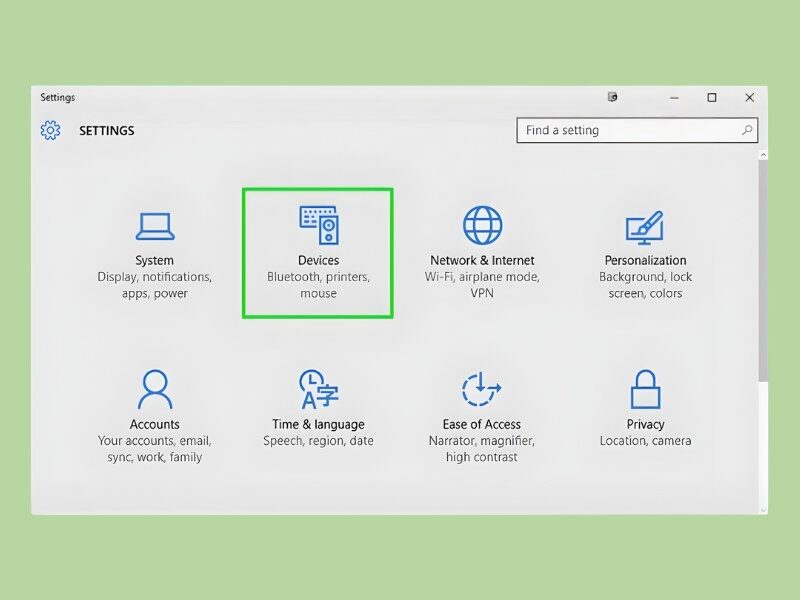Click the Network & Internet globe icon
This screenshot has height=600, width=800.
pyautogui.click(x=482, y=226)
